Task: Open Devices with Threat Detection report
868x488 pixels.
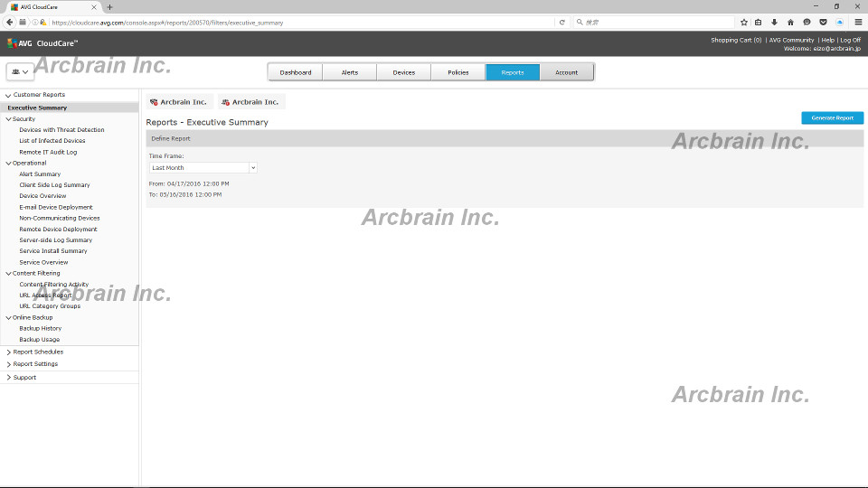Action: (61, 130)
